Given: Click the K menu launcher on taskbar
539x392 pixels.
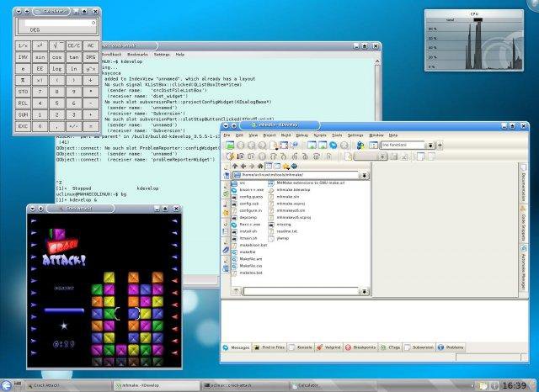Looking at the screenshot, I should click(x=5, y=385).
